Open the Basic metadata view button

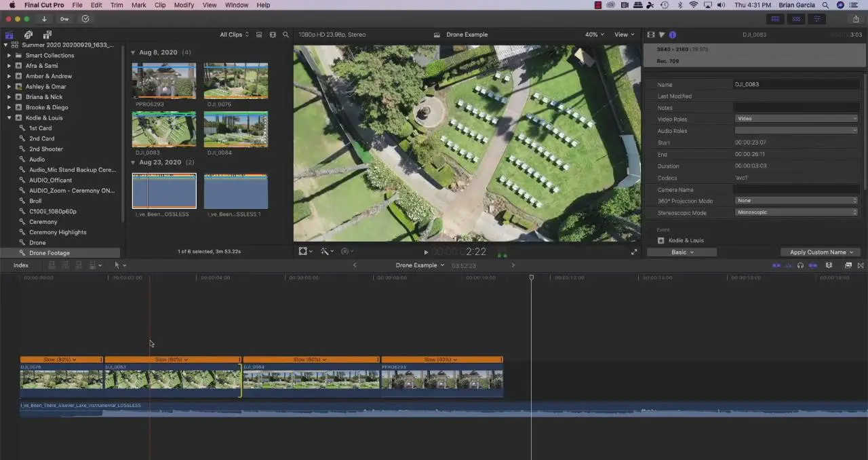click(x=681, y=252)
